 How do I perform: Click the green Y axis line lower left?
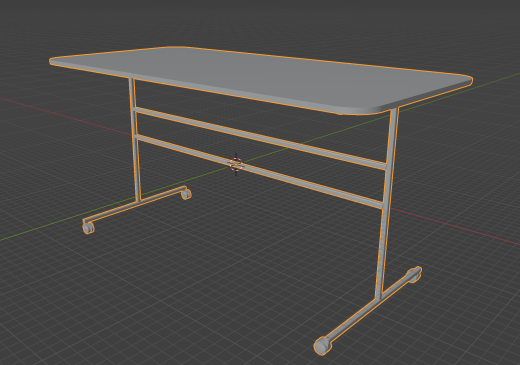click(x=41, y=230)
